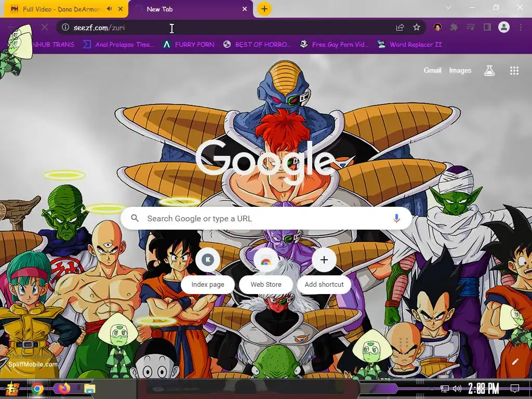Click the magnifier icon in search box
This screenshot has width=532, height=399.
click(135, 218)
